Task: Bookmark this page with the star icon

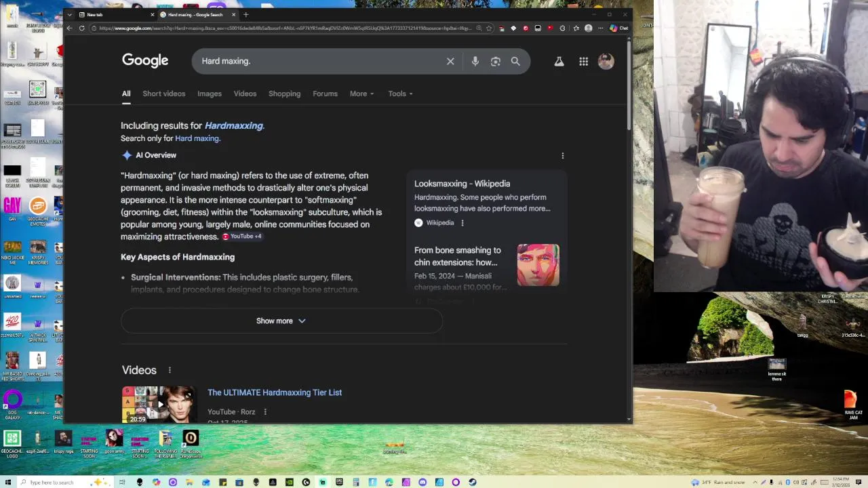Action: coord(489,28)
